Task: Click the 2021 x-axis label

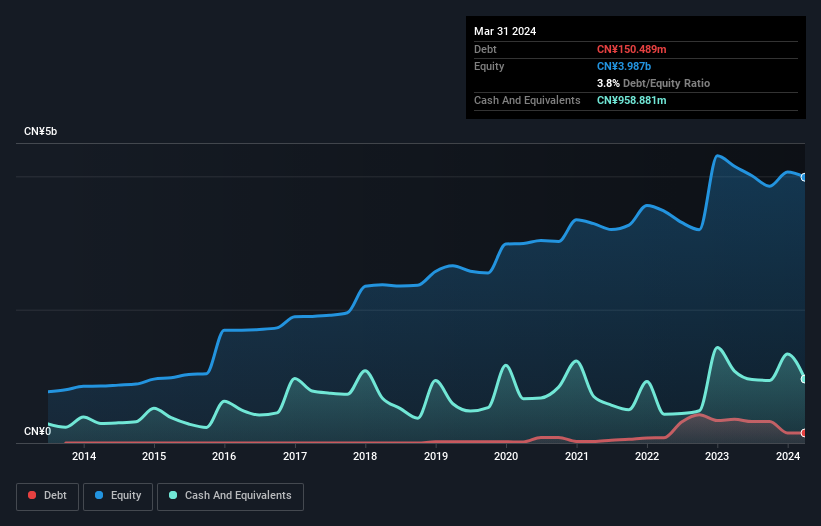Action: click(576, 456)
